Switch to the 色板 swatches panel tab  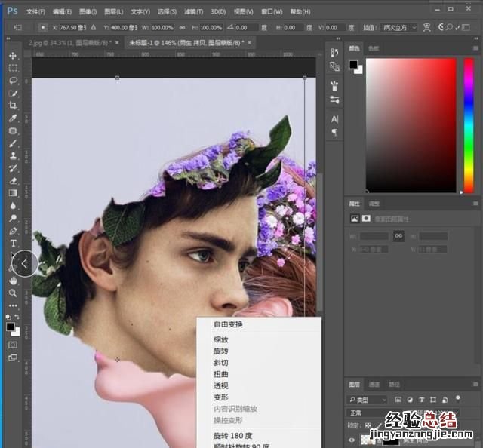click(373, 48)
